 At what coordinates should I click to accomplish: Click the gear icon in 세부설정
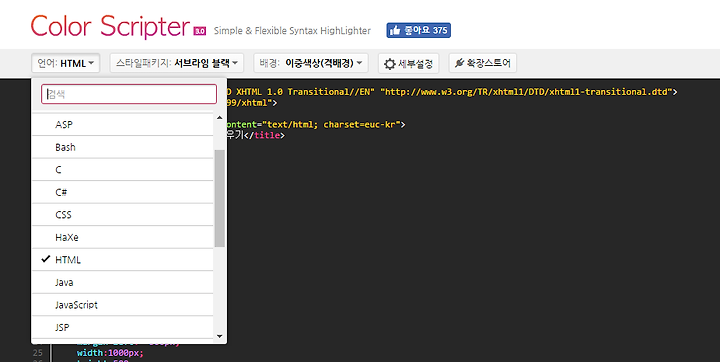[x=390, y=64]
